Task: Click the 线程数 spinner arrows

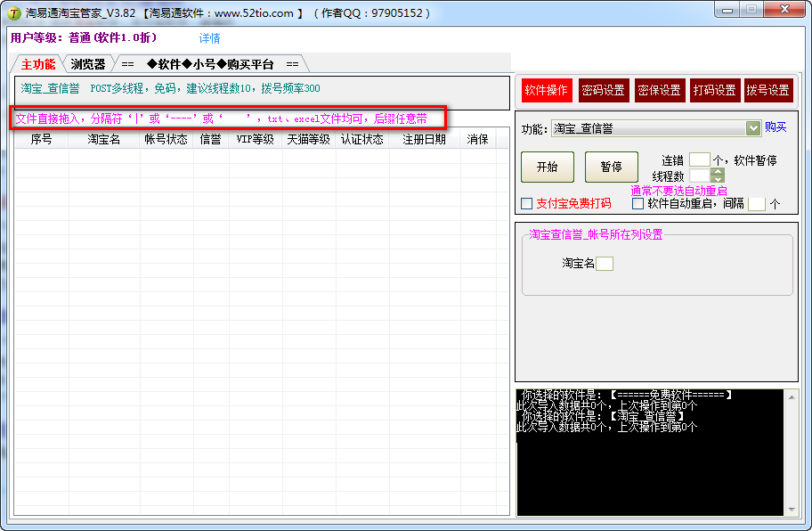Action: pos(718,176)
